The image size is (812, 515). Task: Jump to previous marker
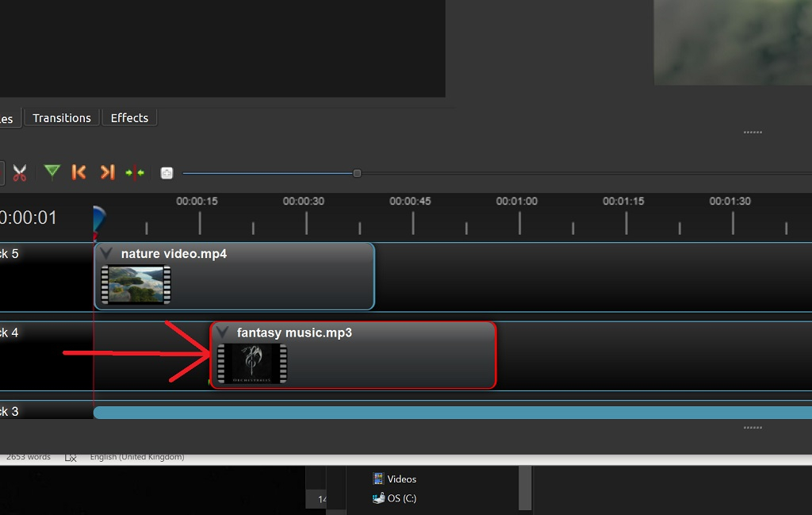pyautogui.click(x=79, y=172)
